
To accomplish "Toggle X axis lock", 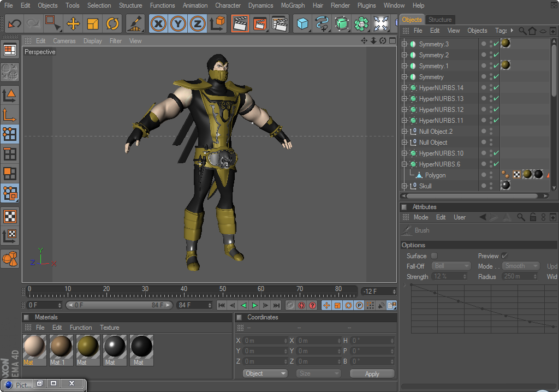I will click(x=159, y=24).
